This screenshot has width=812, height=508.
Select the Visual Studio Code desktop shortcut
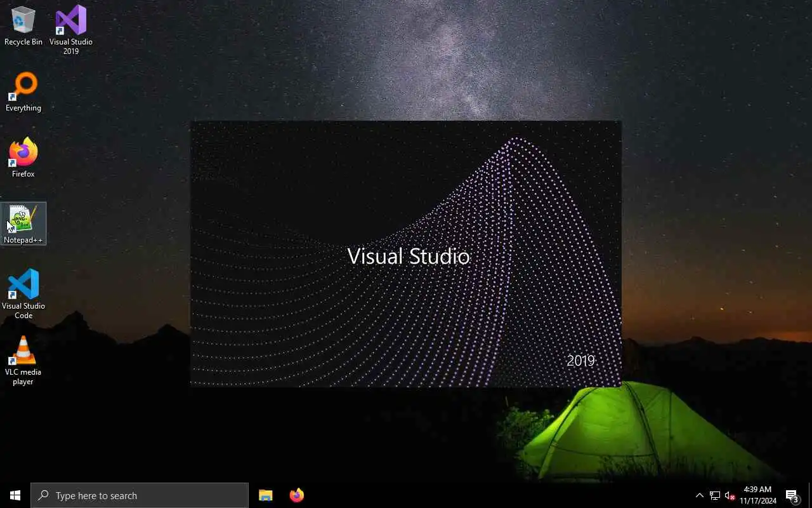click(x=23, y=293)
